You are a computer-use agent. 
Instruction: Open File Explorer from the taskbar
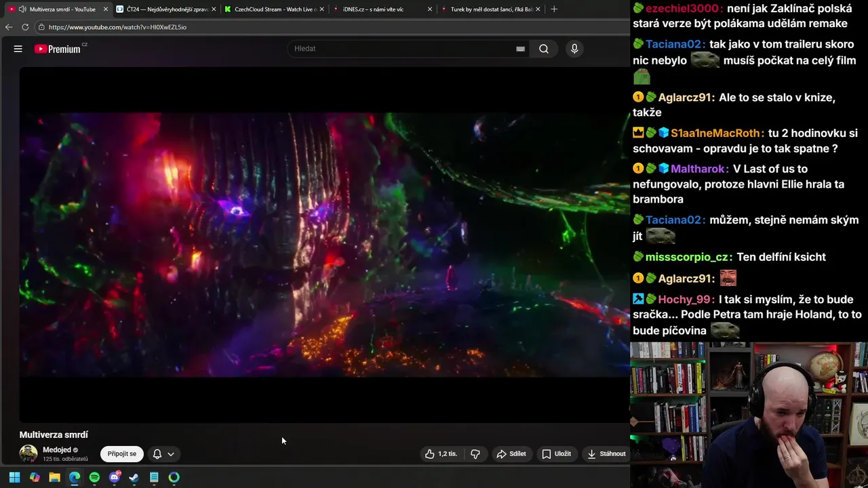point(54,477)
